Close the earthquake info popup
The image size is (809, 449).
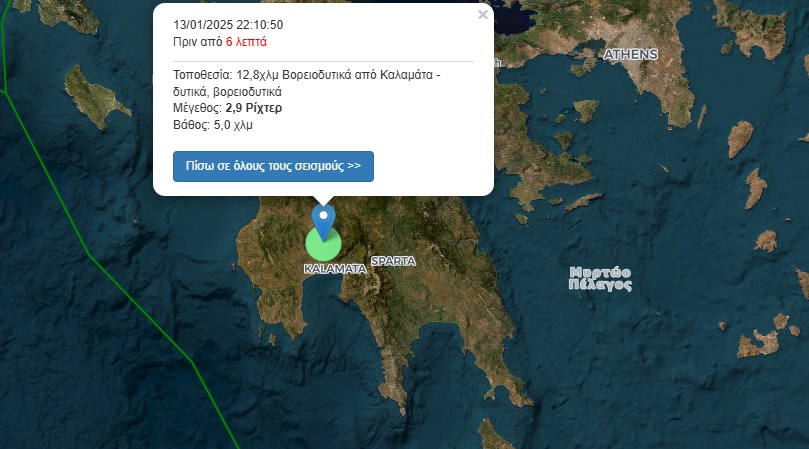click(x=483, y=14)
